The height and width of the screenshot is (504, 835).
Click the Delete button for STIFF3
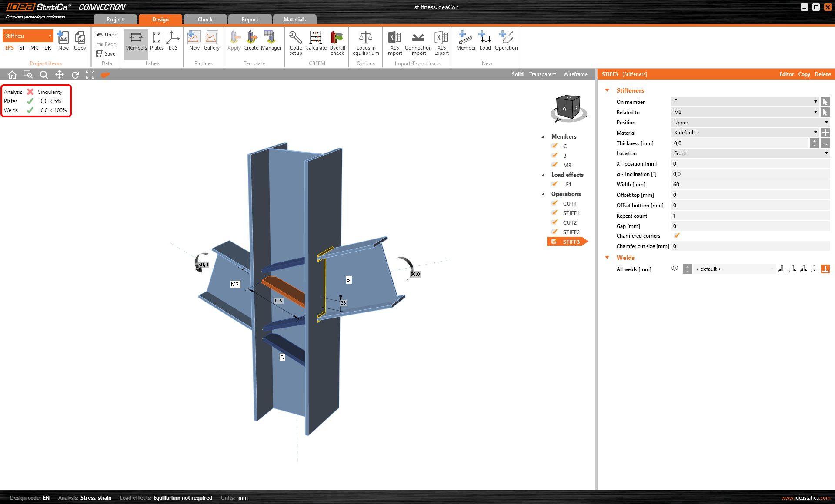point(822,74)
